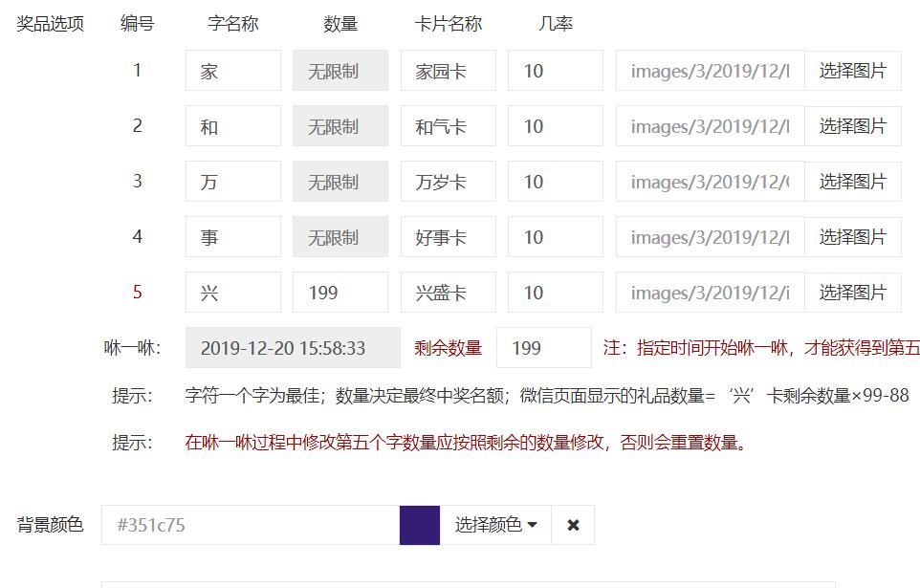920x588 pixels.
Task: Click the 咻一咻 datetime field 2019-12-20 15:58:33
Action: pos(293,348)
